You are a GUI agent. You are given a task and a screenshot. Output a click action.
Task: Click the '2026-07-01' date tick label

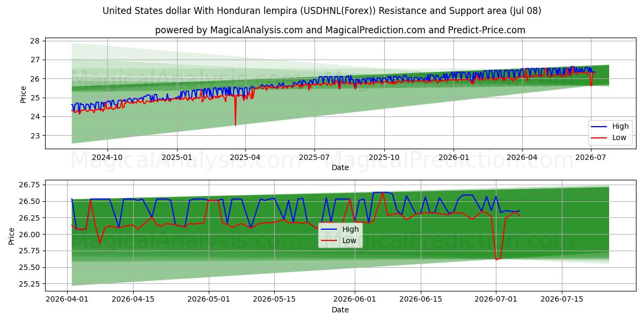point(496,299)
